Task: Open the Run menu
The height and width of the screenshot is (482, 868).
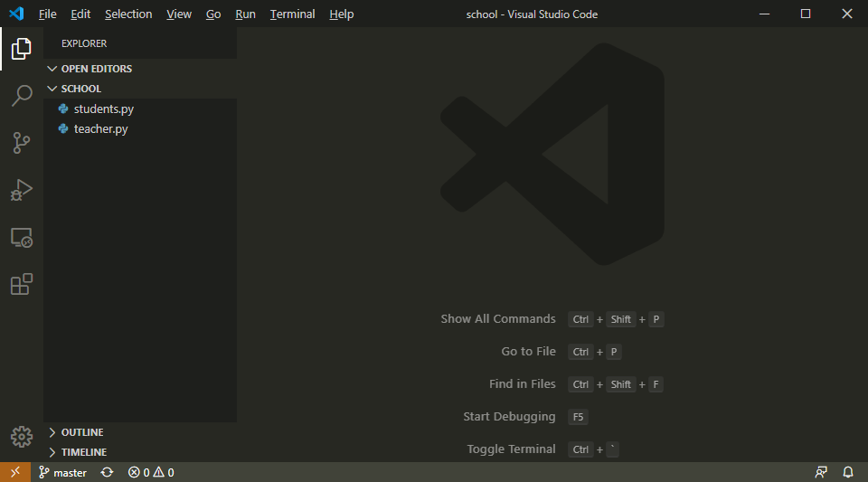Action: coord(245,14)
